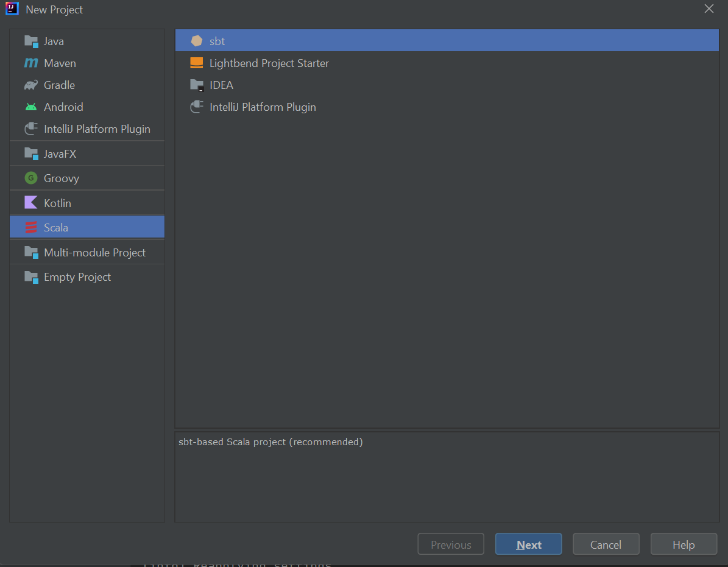Click the Android robot icon
728x567 pixels.
[31, 107]
